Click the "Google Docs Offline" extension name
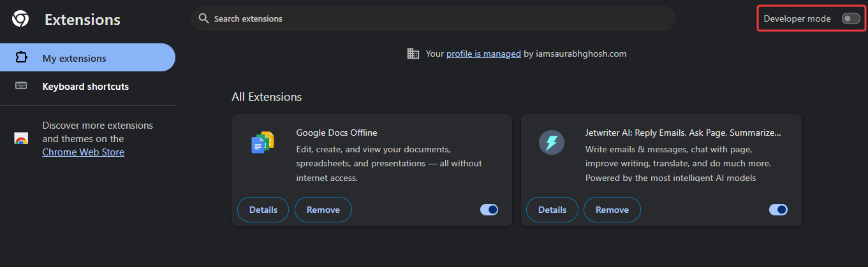 click(337, 133)
